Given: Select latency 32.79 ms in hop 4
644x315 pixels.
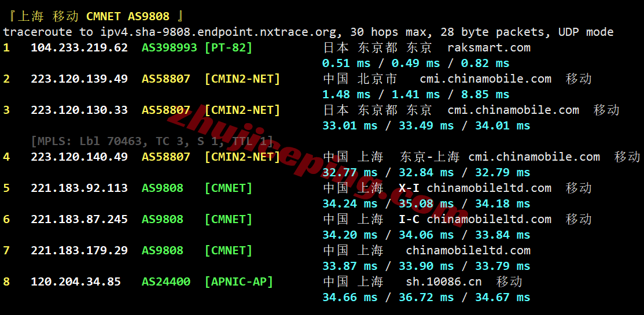Looking at the screenshot, I should click(x=503, y=172).
